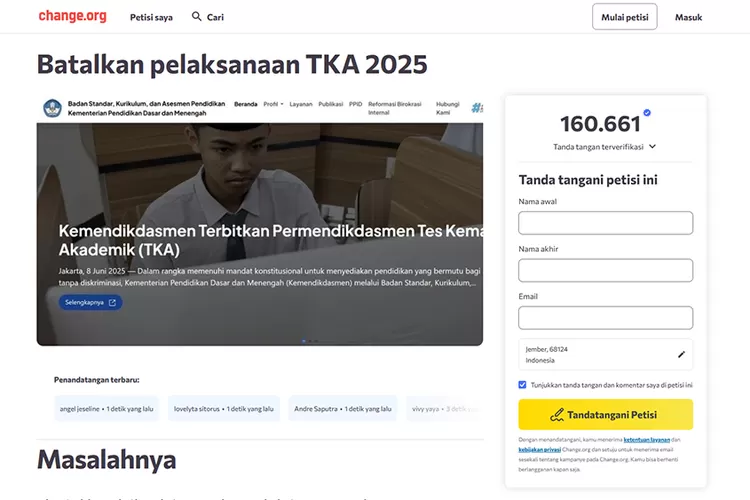750x500 pixels.
Task: Click the ministry logo in the petition image
Action: pos(52,108)
